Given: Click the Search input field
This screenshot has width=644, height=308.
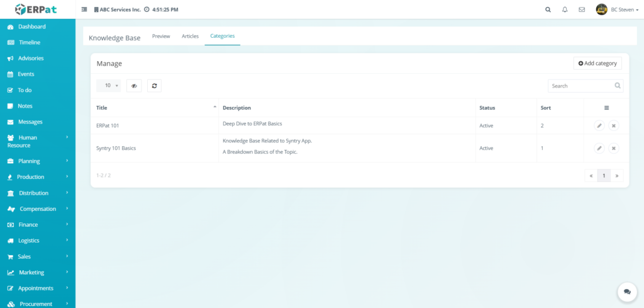Looking at the screenshot, I should pyautogui.click(x=586, y=86).
